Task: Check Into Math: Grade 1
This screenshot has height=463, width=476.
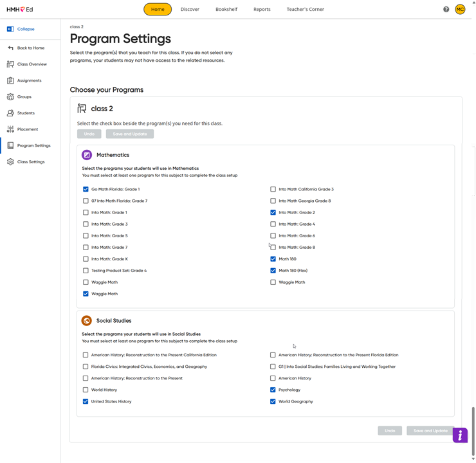Action: click(86, 212)
